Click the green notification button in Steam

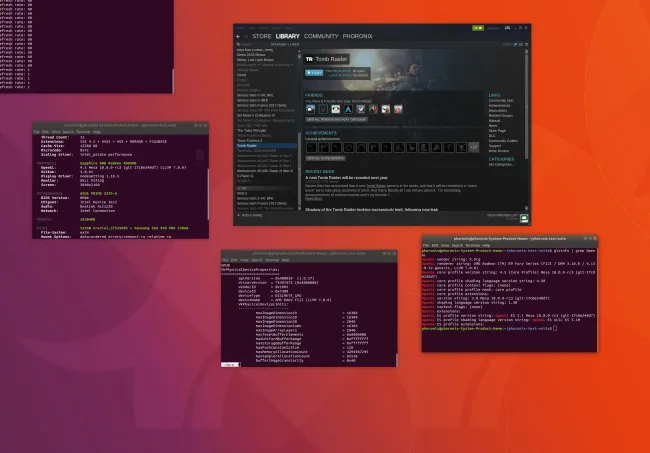point(478,28)
